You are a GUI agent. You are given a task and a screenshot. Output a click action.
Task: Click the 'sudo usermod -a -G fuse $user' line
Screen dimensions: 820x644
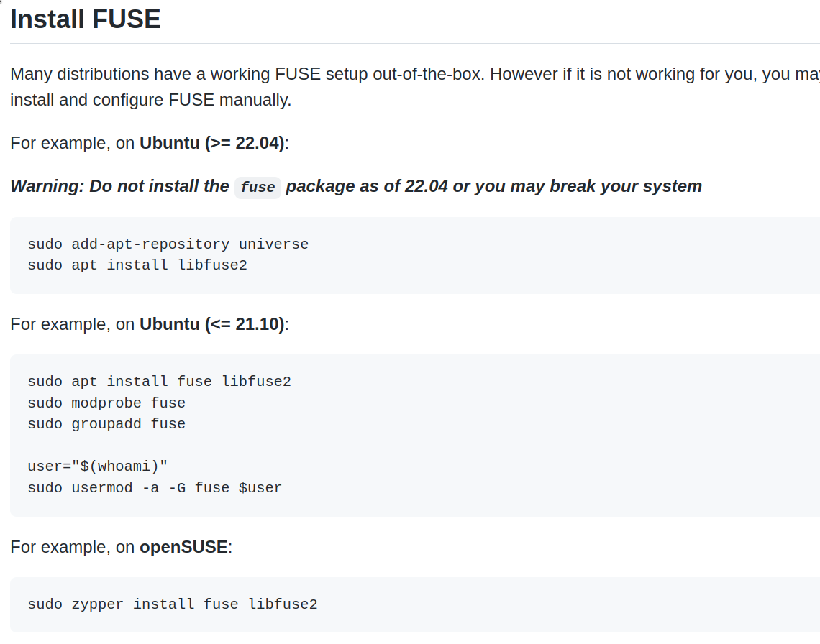[155, 487]
